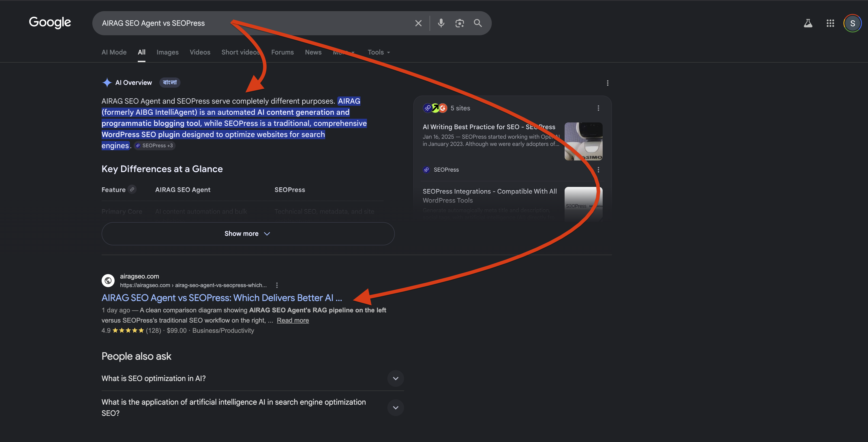Click Read more in the result snippet

(293, 320)
